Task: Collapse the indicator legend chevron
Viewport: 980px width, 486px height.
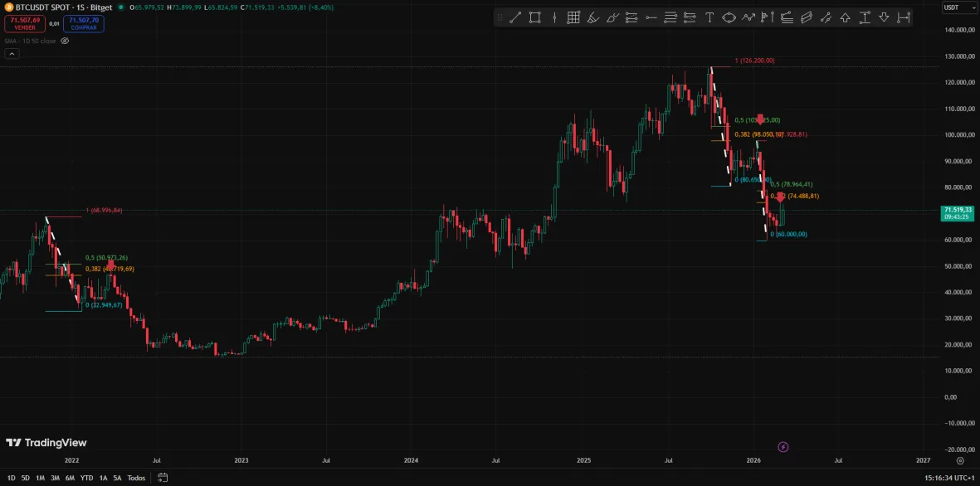Action: tap(12, 54)
